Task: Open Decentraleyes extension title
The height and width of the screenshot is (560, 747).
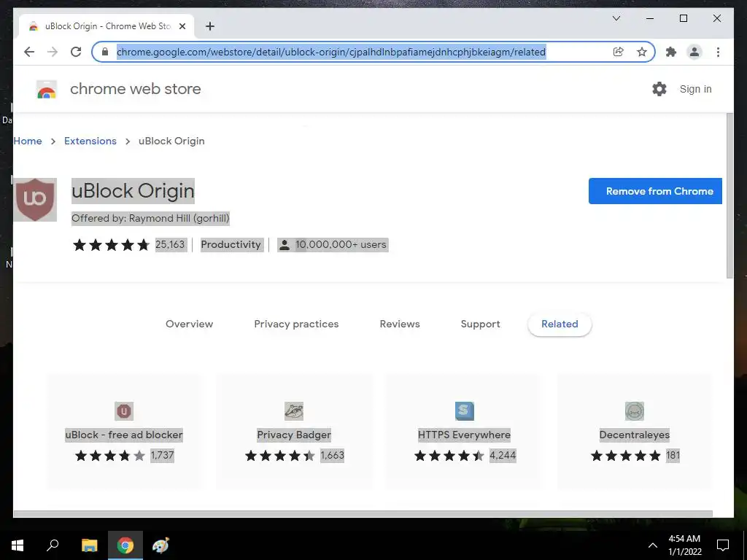Action: [x=635, y=435]
